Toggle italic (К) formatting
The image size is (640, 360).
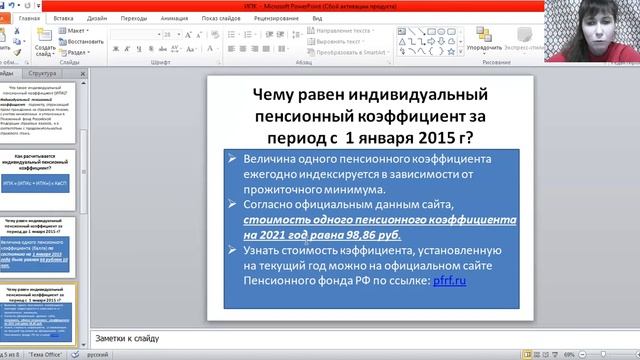127,49
